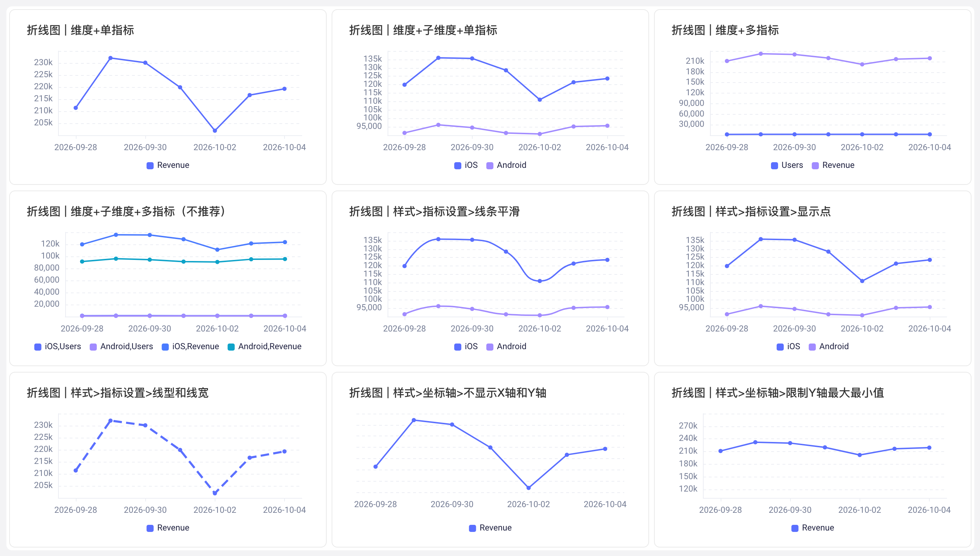Screen dimensions: 980x556
Task: Click the iOS legend in the 线条平滑 chart
Action: coord(466,346)
